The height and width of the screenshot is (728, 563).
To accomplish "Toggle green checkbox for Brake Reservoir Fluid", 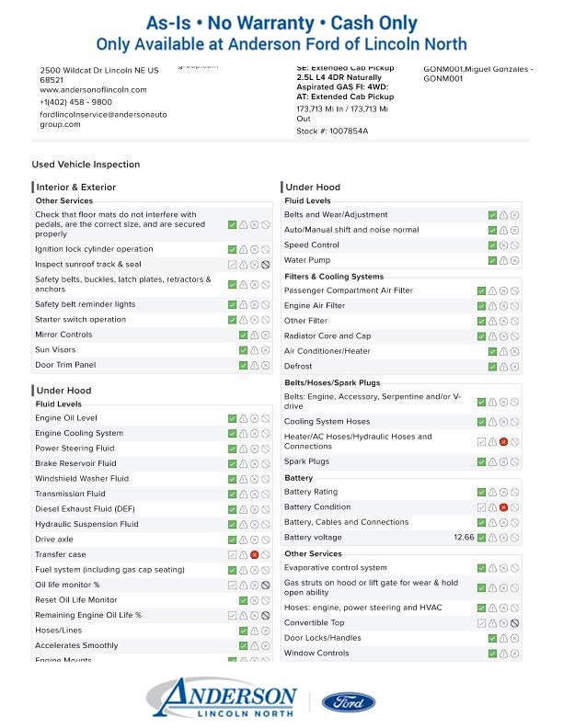I will (x=233, y=464).
